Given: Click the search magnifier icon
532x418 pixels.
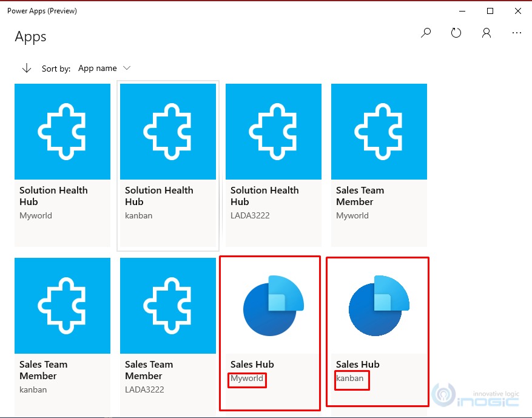Looking at the screenshot, I should [x=426, y=33].
